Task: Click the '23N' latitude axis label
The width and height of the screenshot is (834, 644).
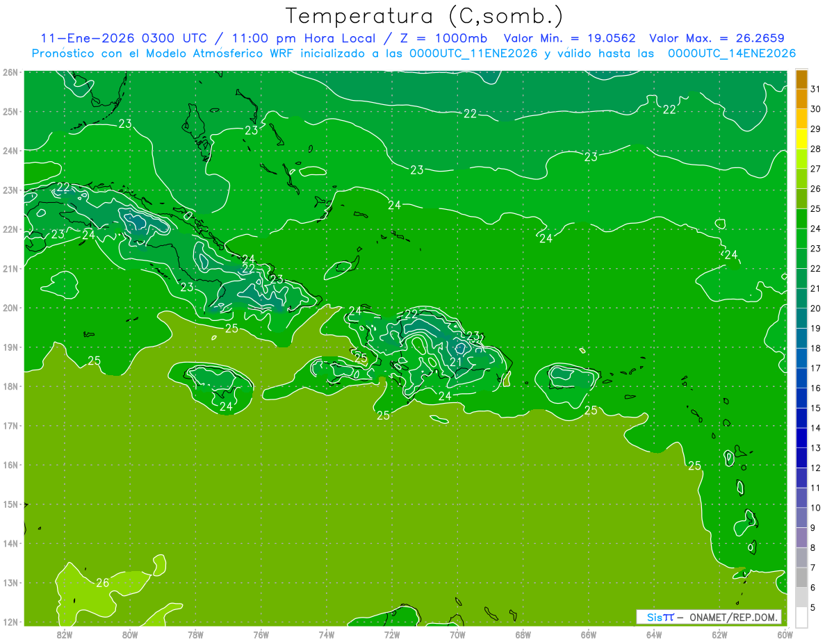Action: coord(10,190)
